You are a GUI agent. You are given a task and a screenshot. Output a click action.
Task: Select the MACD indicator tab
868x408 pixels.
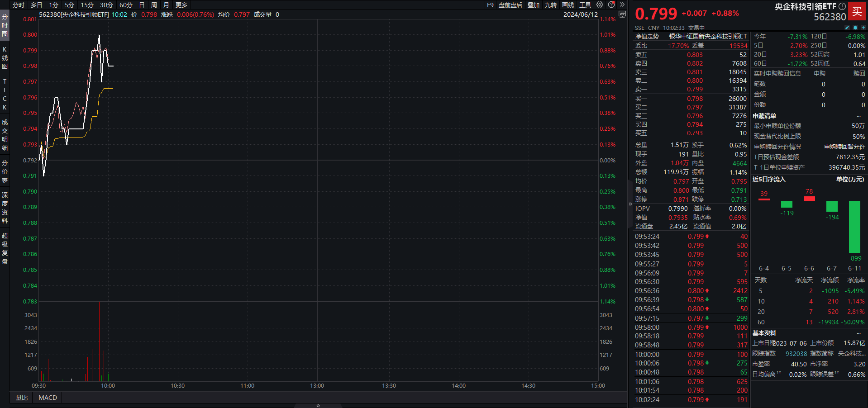pyautogui.click(x=48, y=398)
